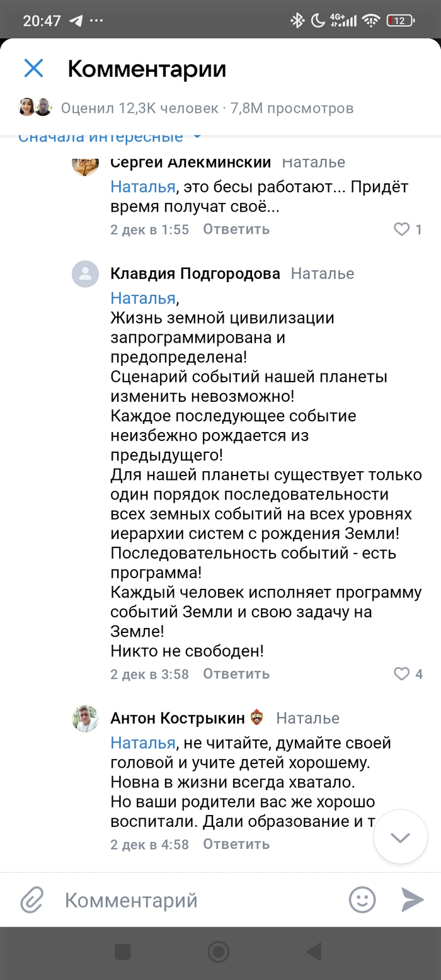The image size is (441, 980).
Task: Open Клавдия Подгородова's avatar
Action: click(85, 274)
